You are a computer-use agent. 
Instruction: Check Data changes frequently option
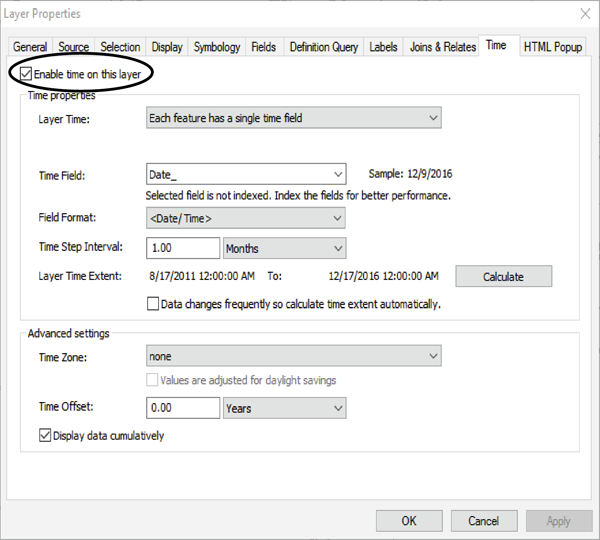(x=153, y=304)
